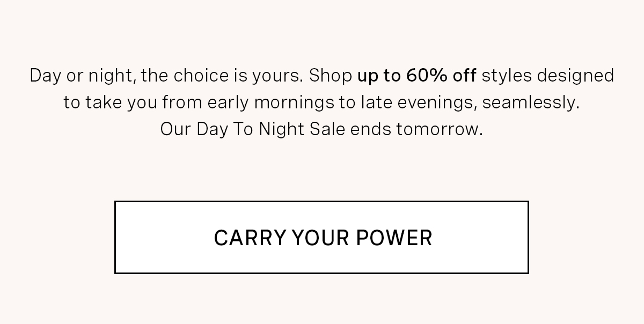This screenshot has height=324, width=644.
Task: Click the word "Shop" in the paragraph
Action: (331, 76)
